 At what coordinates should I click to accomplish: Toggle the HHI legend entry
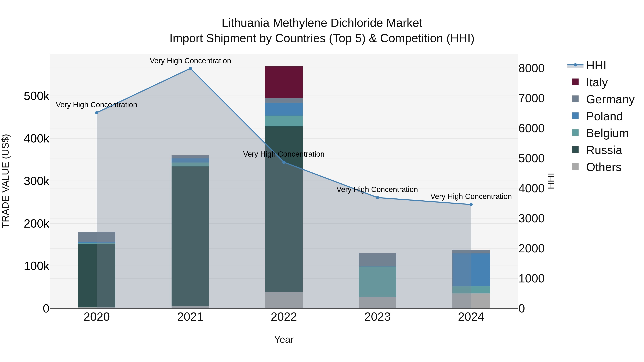[x=587, y=65]
